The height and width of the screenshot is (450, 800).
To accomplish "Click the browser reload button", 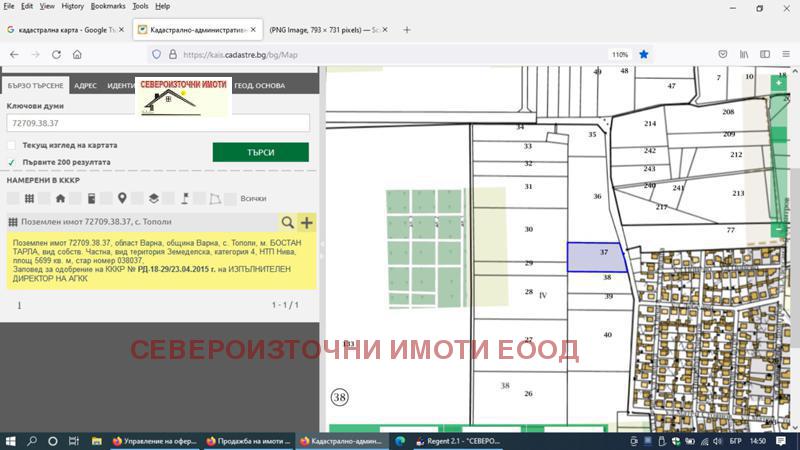I will coord(57,54).
